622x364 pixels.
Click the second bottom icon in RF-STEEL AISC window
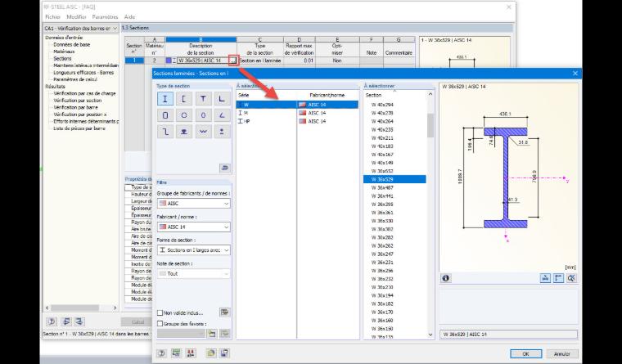pos(66,321)
